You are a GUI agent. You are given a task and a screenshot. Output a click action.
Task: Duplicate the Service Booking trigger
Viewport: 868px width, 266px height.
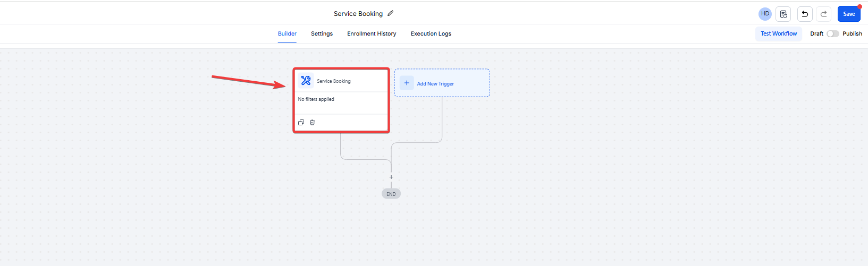point(301,123)
